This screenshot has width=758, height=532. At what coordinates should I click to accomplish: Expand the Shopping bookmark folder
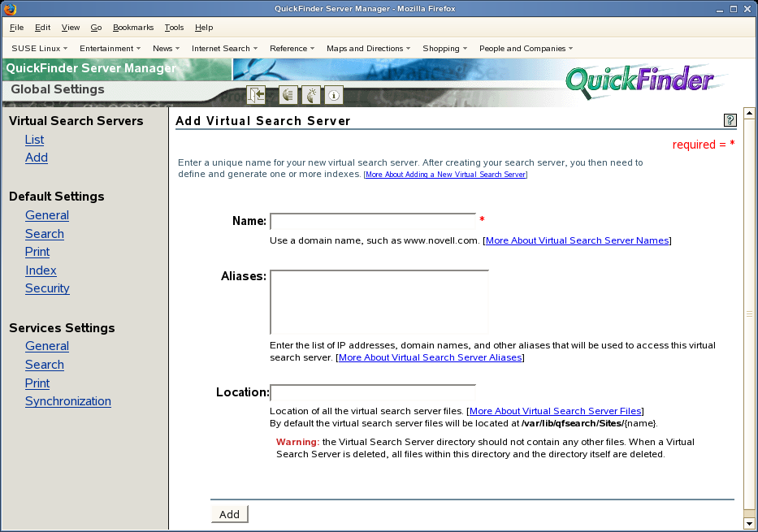click(x=444, y=48)
